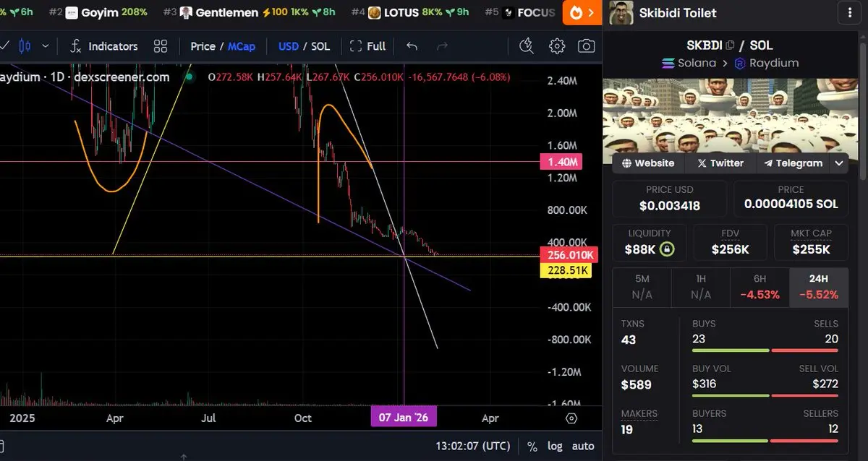
Task: Click the BUY VOL $316 progress bar
Action: coord(731,395)
